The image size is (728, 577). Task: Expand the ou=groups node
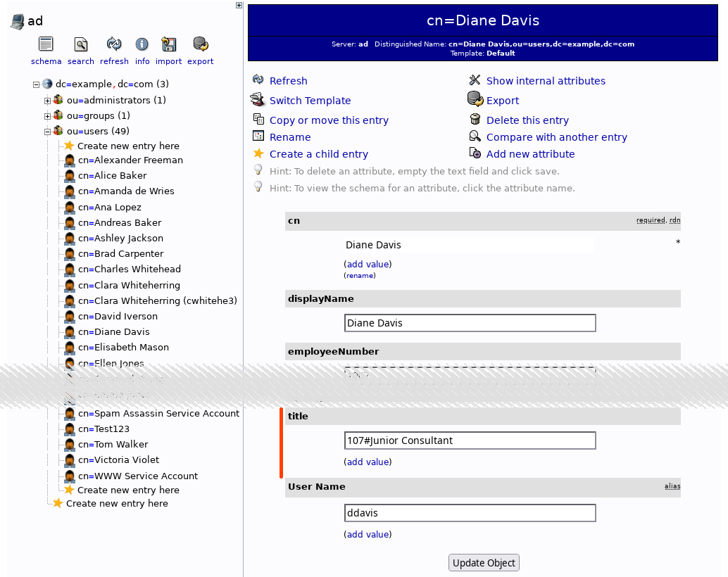pos(47,115)
